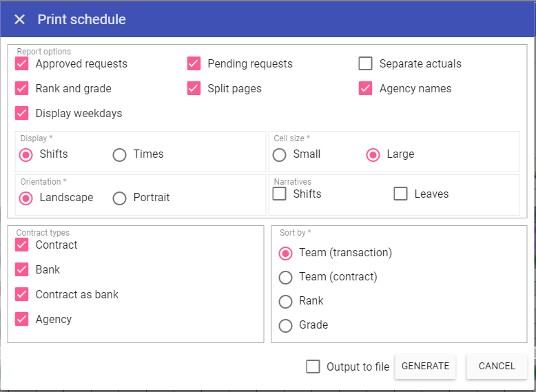The width and height of the screenshot is (536, 392).
Task: Uncheck the Approved requests checkbox
Action: coord(22,64)
